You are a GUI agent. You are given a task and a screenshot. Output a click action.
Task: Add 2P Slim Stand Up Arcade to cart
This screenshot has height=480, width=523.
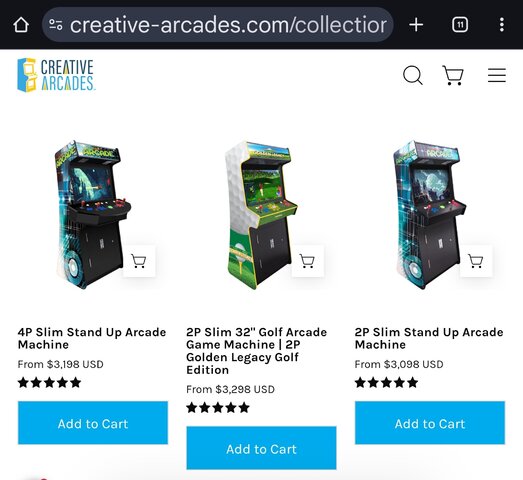tap(430, 423)
